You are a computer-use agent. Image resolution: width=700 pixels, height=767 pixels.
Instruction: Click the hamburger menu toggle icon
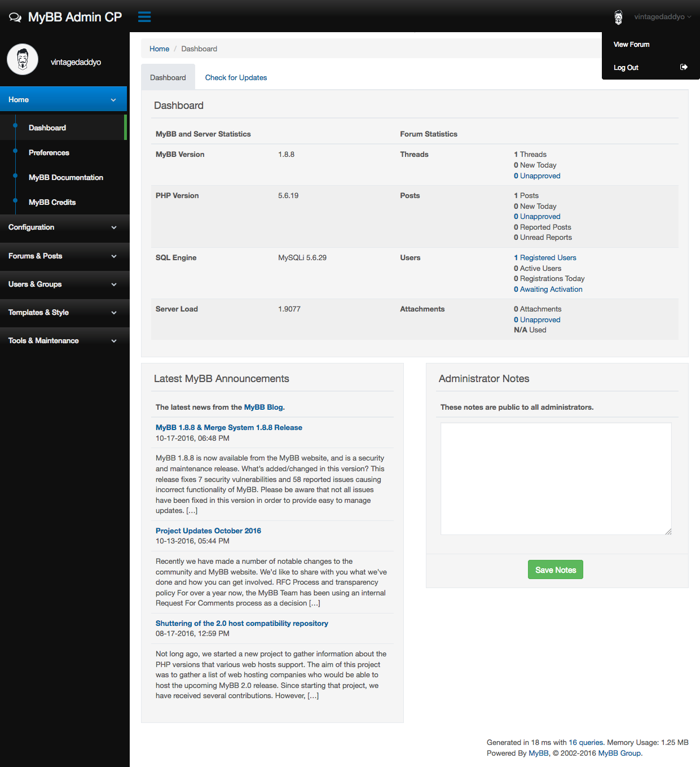(144, 17)
